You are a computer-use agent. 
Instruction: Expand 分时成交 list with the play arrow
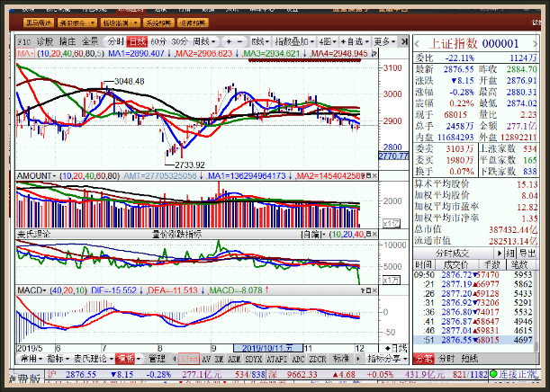point(500,253)
